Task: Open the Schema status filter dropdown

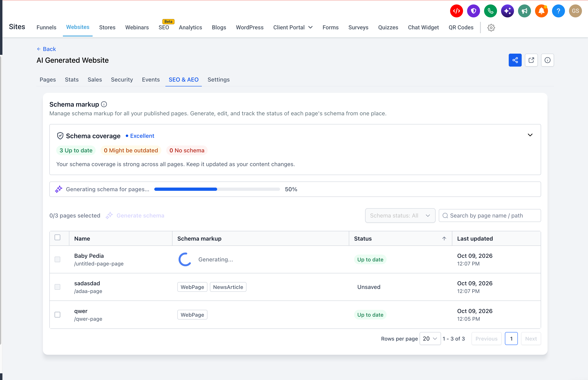Action: pos(400,215)
